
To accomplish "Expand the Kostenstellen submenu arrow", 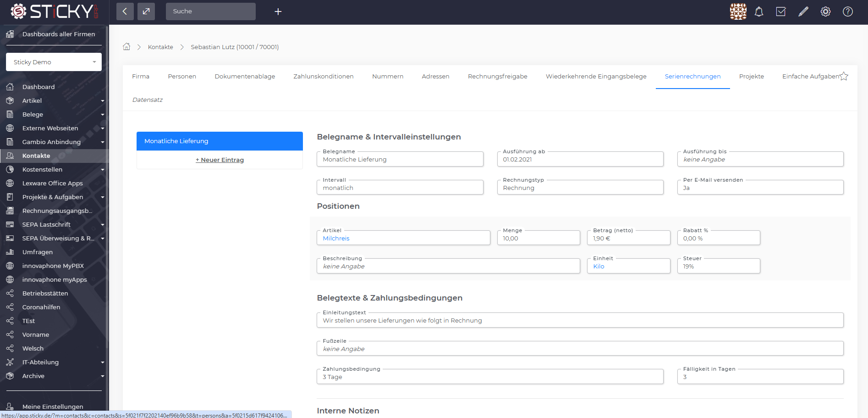I will pyautogui.click(x=103, y=169).
